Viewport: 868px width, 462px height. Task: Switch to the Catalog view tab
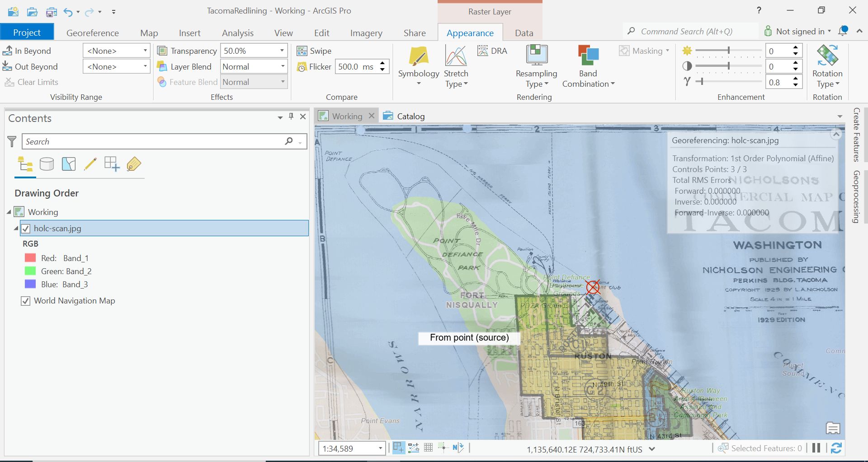[404, 116]
